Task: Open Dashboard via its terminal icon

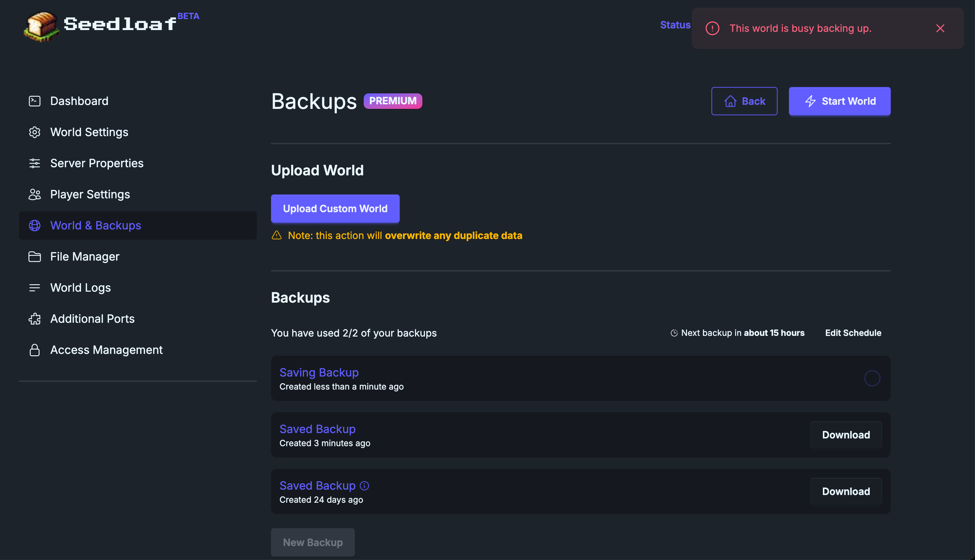Action: click(35, 101)
